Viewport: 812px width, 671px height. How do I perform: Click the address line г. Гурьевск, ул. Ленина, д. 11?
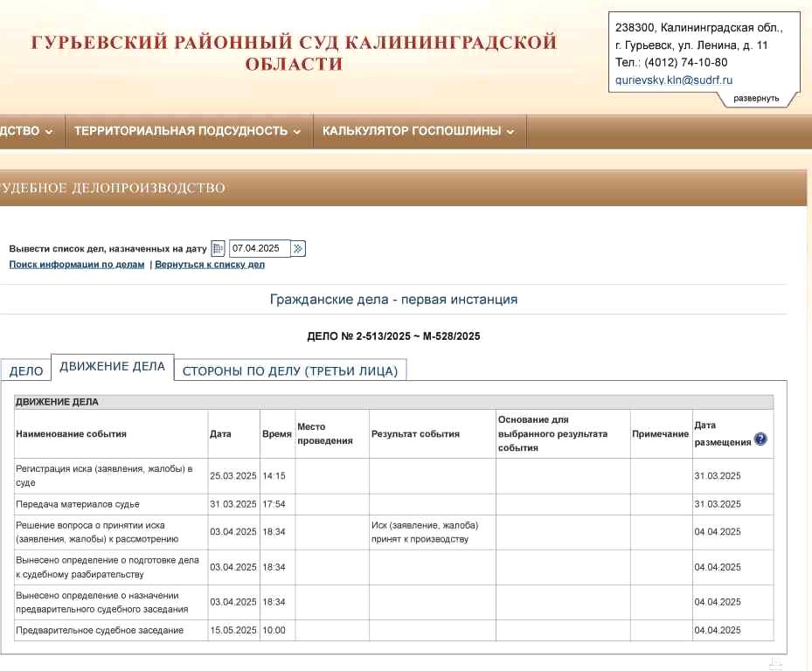tap(691, 45)
